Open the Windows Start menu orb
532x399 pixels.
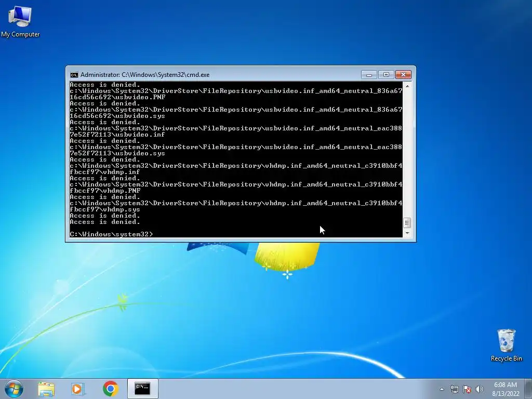click(14, 389)
